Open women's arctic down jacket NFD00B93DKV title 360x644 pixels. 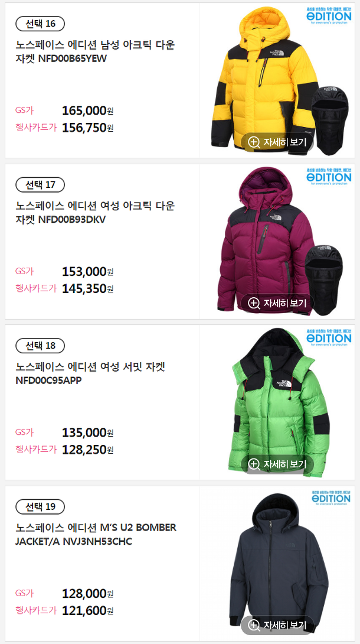click(95, 213)
